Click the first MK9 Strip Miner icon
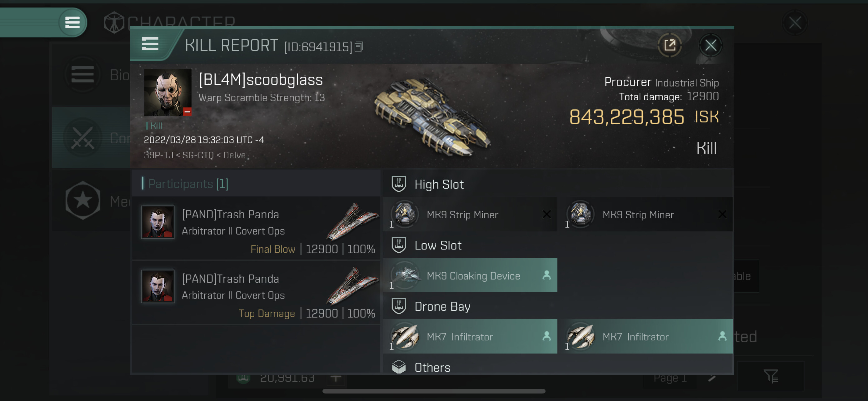The height and width of the screenshot is (401, 868). pos(404,214)
